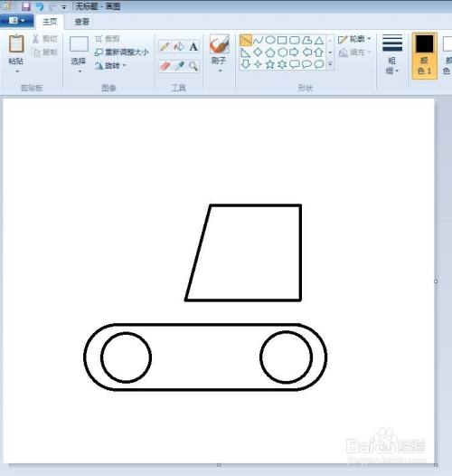Select the Pencil tool
This screenshot has width=452, height=476.
pyautogui.click(x=165, y=47)
